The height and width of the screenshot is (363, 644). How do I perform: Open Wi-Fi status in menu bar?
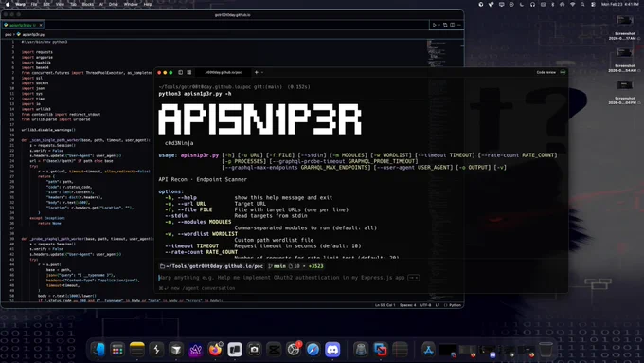click(x=572, y=4)
